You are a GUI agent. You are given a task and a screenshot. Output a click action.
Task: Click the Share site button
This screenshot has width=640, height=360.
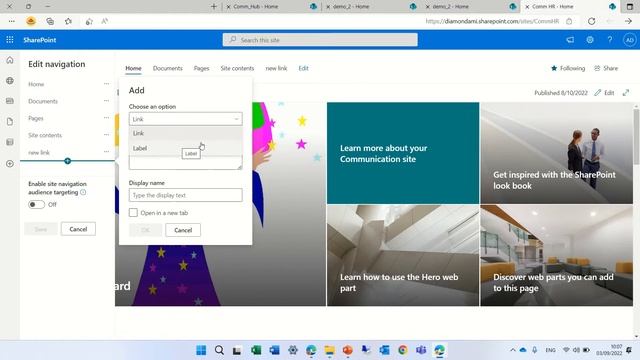pyautogui.click(x=606, y=68)
